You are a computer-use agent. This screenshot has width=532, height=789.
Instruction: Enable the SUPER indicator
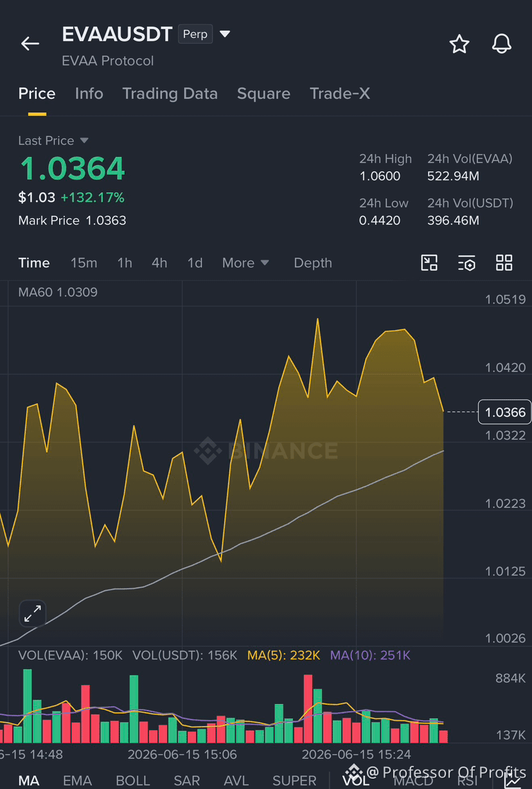point(294,781)
